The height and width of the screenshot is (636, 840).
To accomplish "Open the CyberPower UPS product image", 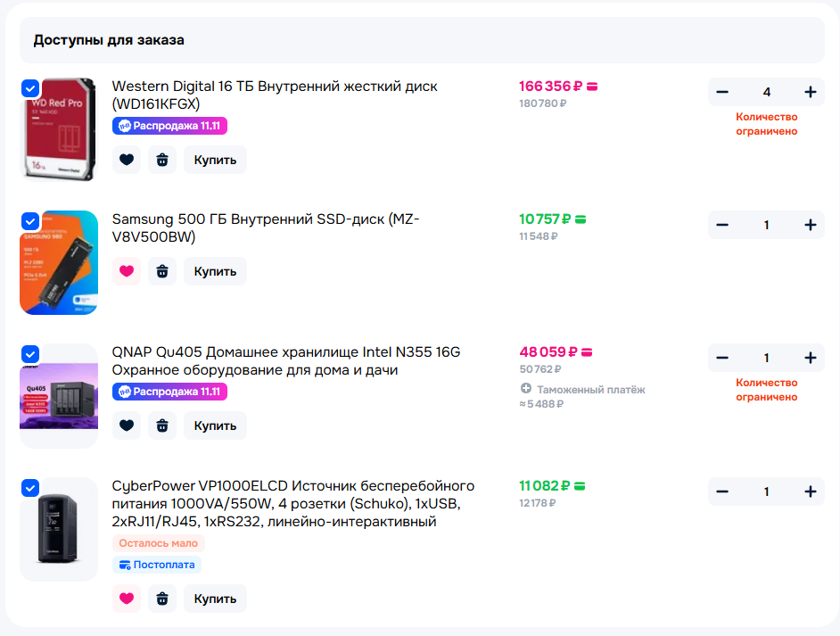I will click(x=59, y=529).
